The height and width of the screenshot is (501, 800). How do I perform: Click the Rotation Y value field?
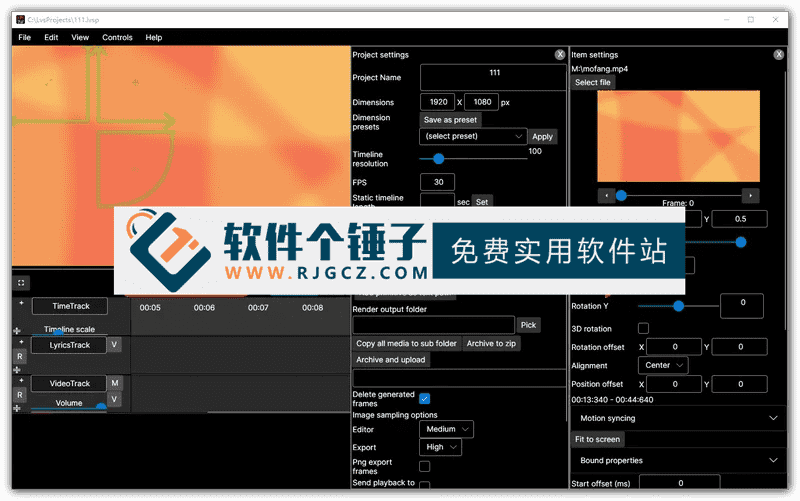(x=742, y=306)
